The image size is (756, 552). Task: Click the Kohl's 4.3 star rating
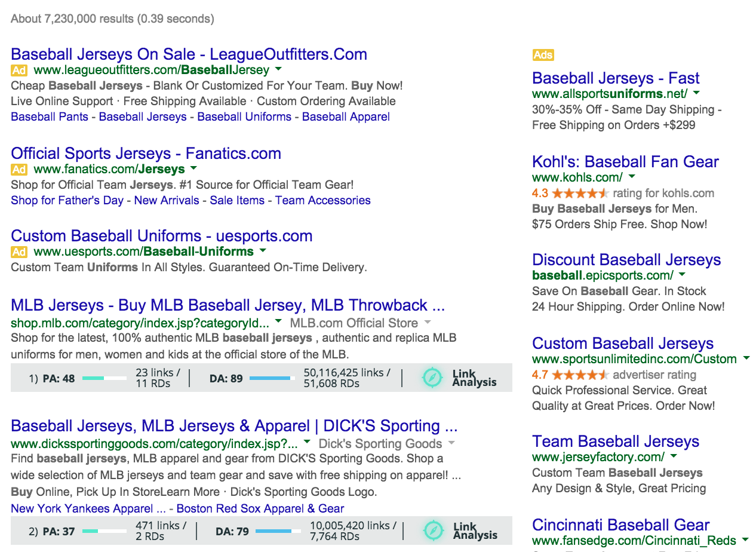(579, 194)
